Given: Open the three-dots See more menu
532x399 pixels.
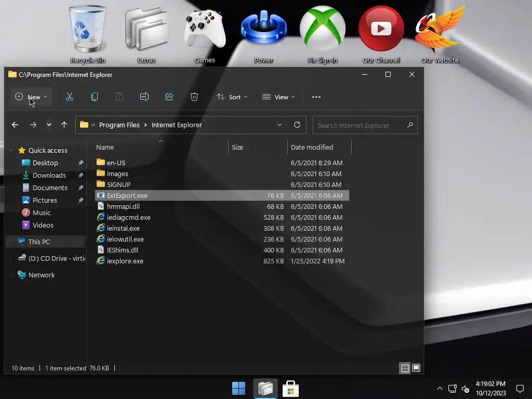Looking at the screenshot, I should click(316, 97).
